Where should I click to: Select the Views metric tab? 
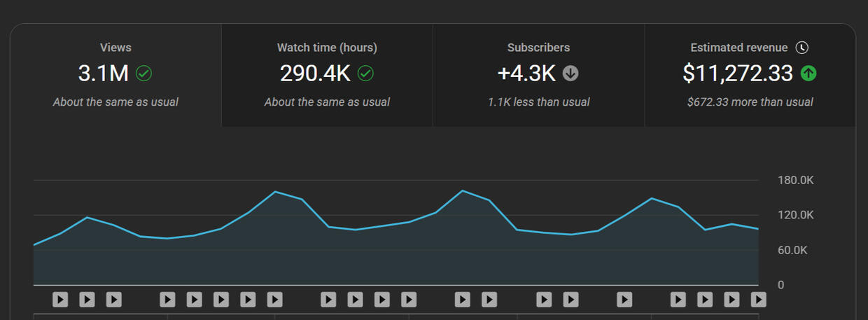115,75
